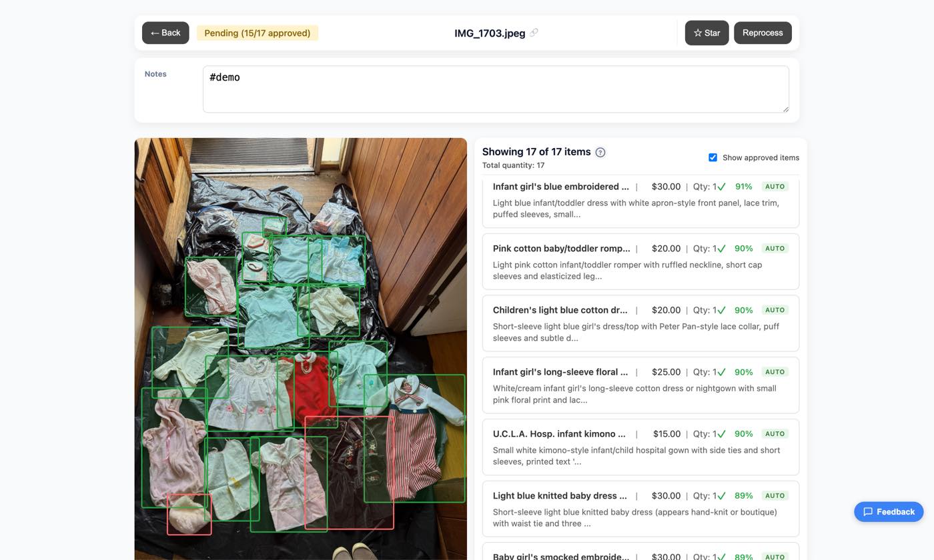Image resolution: width=934 pixels, height=560 pixels.
Task: Select the U.C.L.A. Hosp. infant kimono item
Action: [640, 447]
